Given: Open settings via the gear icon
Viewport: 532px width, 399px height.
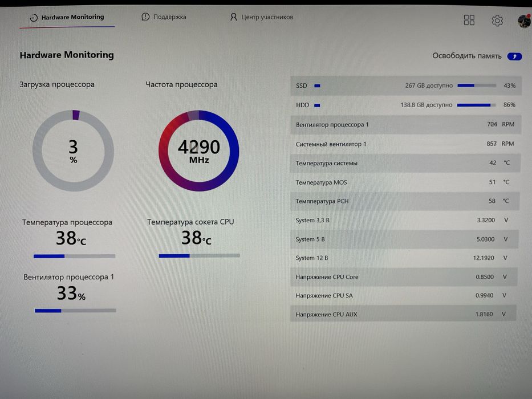Looking at the screenshot, I should [x=497, y=21].
